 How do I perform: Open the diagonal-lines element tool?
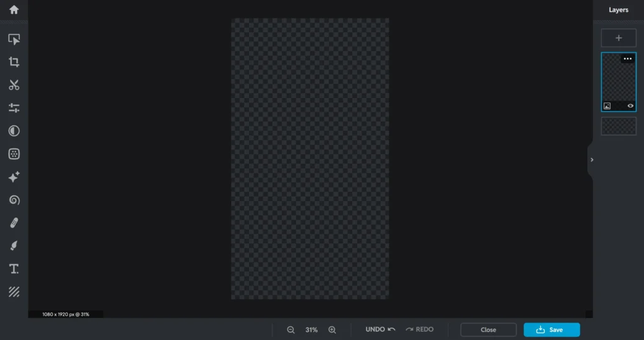(14, 292)
